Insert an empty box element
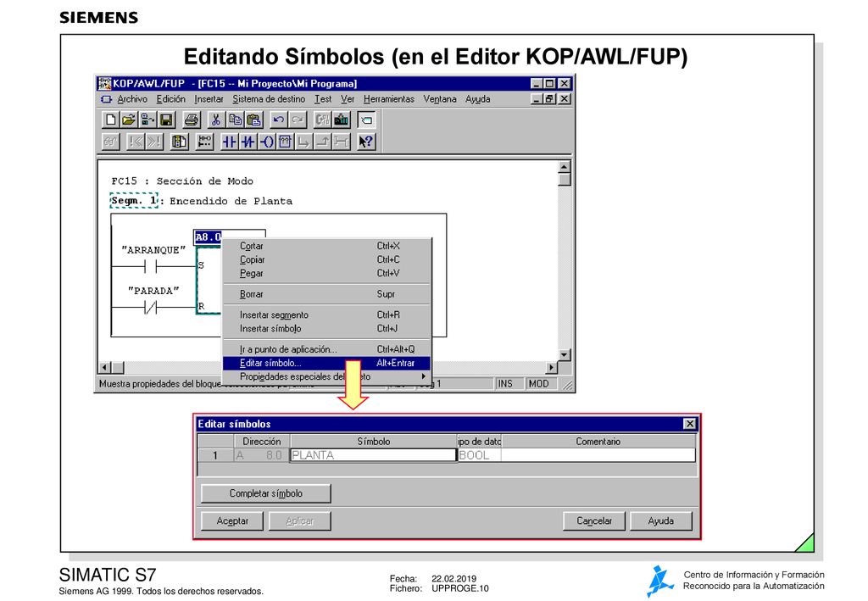The width and height of the screenshot is (868, 601). click(285, 142)
